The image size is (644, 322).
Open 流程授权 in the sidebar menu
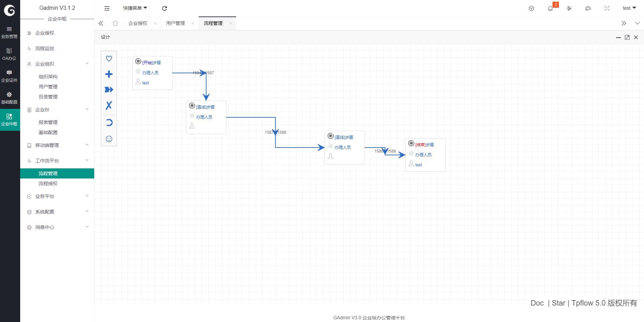pos(48,184)
